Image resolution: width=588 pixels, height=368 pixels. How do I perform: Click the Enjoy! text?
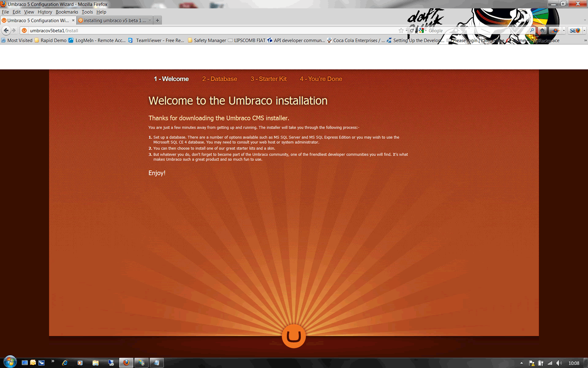point(157,173)
